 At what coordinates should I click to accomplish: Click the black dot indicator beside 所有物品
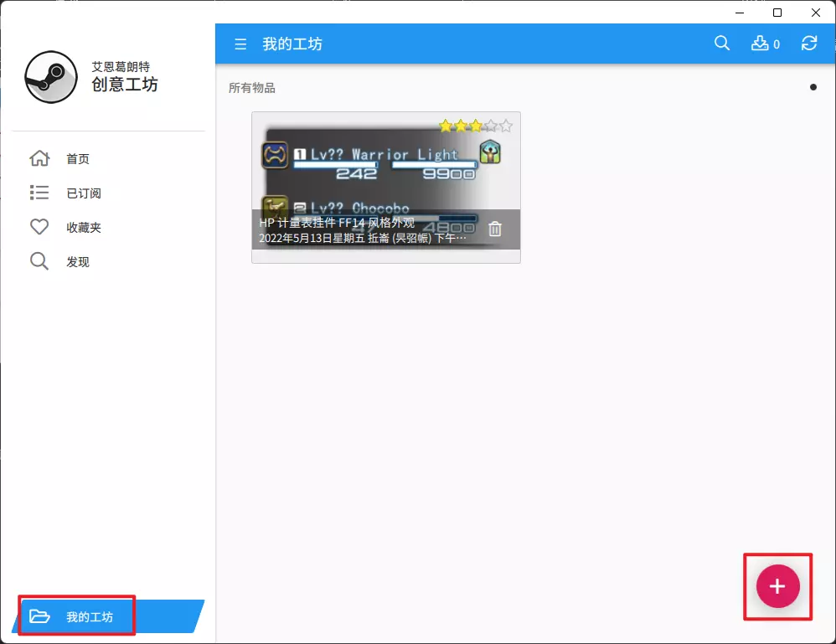[x=813, y=87]
